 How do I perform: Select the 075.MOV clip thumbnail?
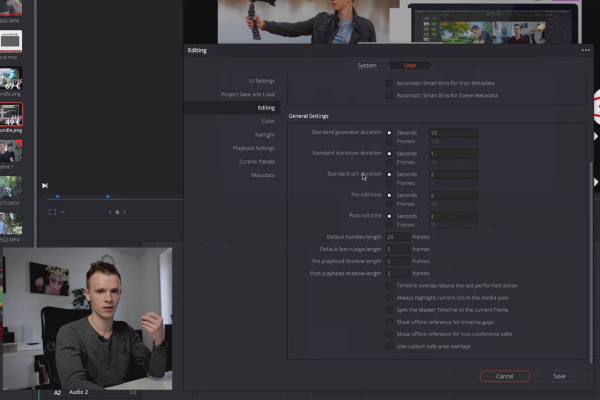tap(11, 187)
